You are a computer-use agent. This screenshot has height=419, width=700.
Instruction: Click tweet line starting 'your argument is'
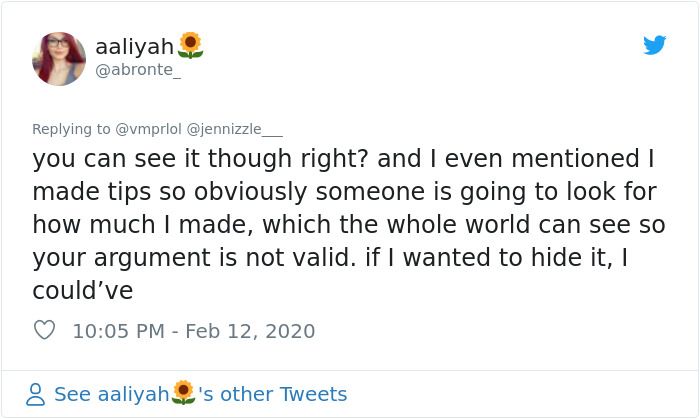(x=330, y=258)
